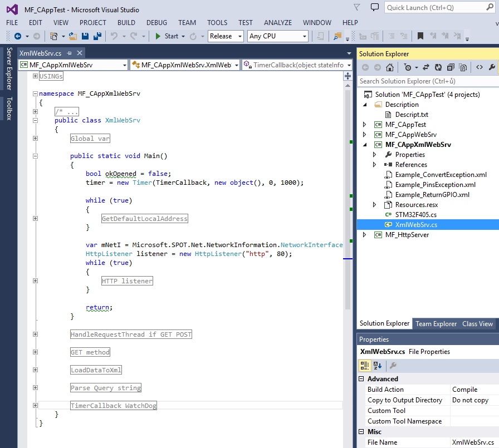The image size is (499, 448).
Task: Open the Any CPU platform dropdown
Action: pyautogui.click(x=277, y=36)
